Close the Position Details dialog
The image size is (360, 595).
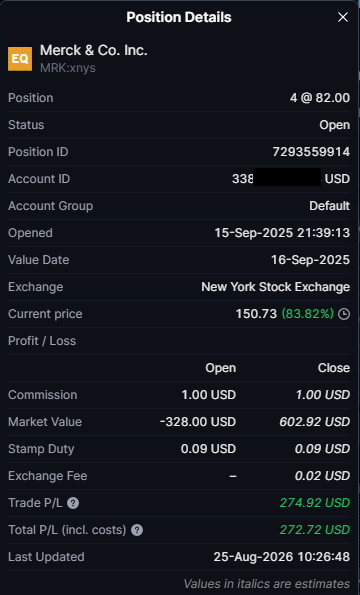point(343,17)
